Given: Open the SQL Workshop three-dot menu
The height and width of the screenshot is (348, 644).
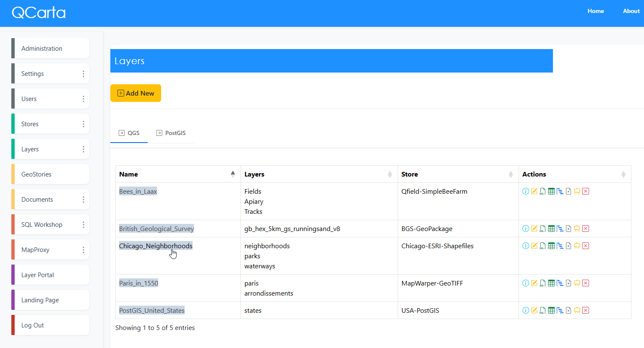Looking at the screenshot, I should 83,225.
